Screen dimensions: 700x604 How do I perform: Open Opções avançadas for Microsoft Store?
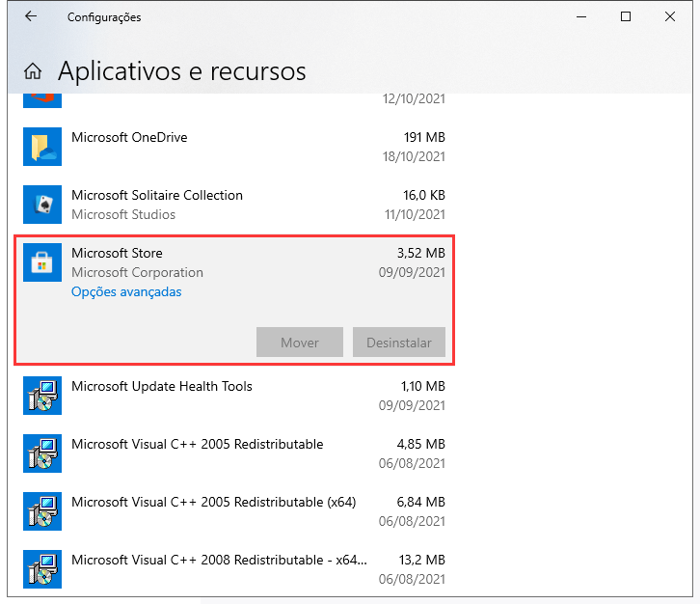126,291
